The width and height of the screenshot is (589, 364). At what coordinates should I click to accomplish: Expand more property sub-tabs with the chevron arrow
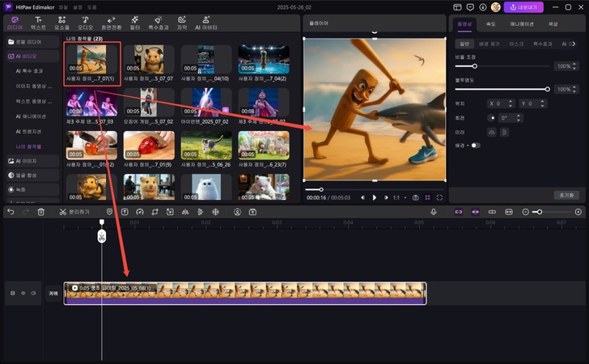pyautogui.click(x=574, y=44)
